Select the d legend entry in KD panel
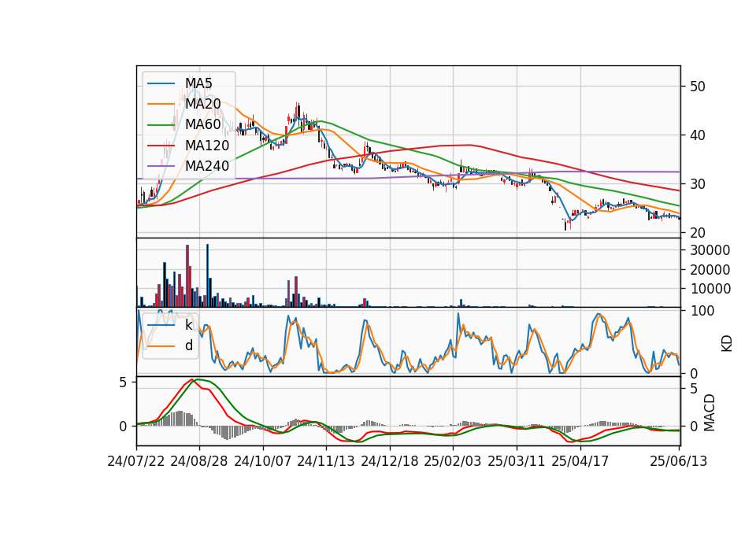Screen dimensions: 756x543 [189, 345]
